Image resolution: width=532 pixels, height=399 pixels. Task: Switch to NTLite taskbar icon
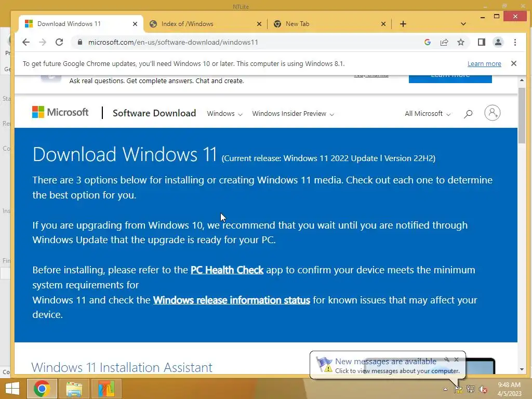(107, 389)
